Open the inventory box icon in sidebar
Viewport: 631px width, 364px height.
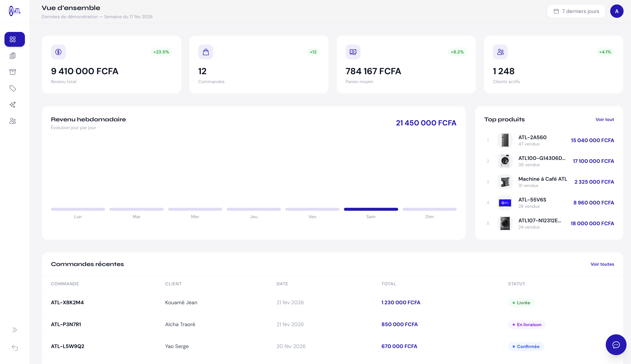click(13, 72)
